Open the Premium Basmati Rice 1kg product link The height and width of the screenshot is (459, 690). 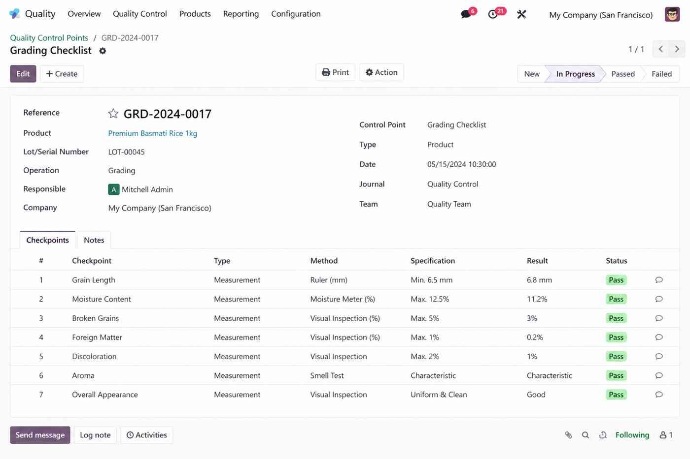[x=152, y=133]
